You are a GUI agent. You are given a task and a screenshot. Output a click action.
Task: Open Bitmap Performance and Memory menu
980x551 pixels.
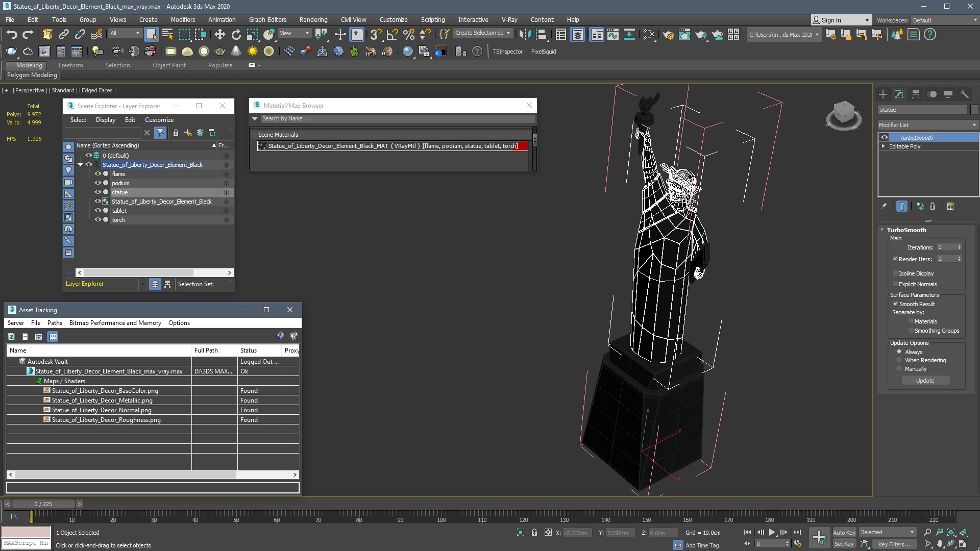click(115, 323)
